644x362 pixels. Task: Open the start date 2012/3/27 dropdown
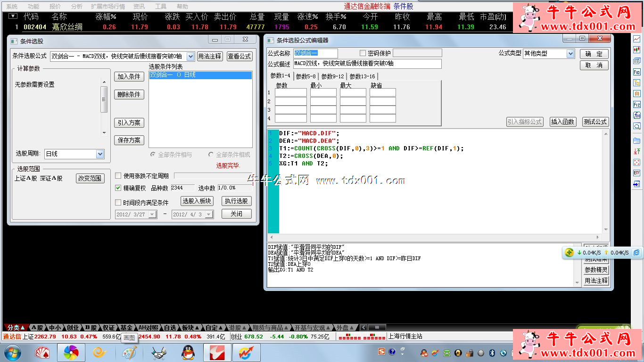click(152, 214)
